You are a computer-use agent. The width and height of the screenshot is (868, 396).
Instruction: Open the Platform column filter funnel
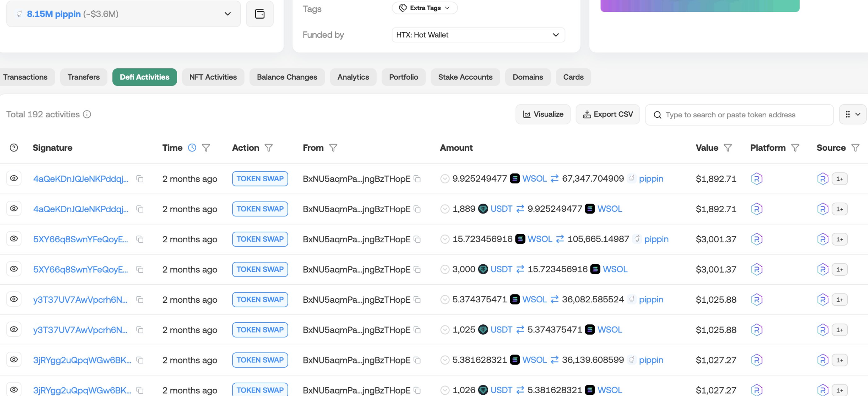click(795, 148)
